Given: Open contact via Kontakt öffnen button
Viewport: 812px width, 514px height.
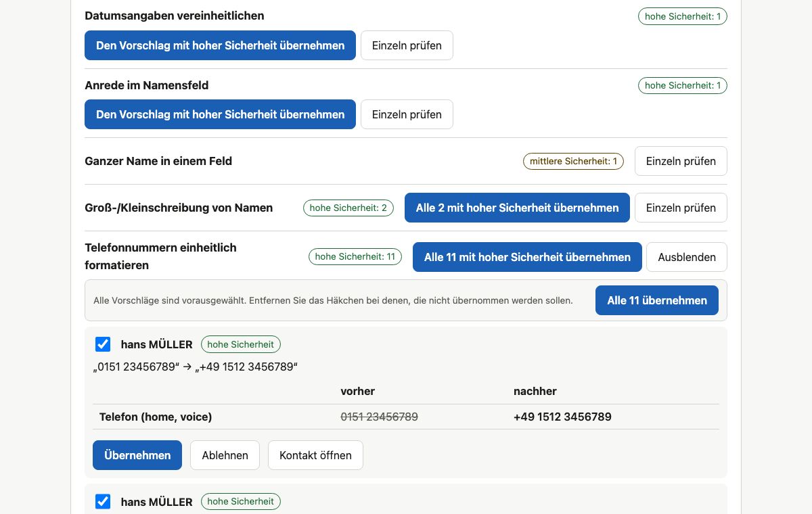Looking at the screenshot, I should click(x=315, y=455).
